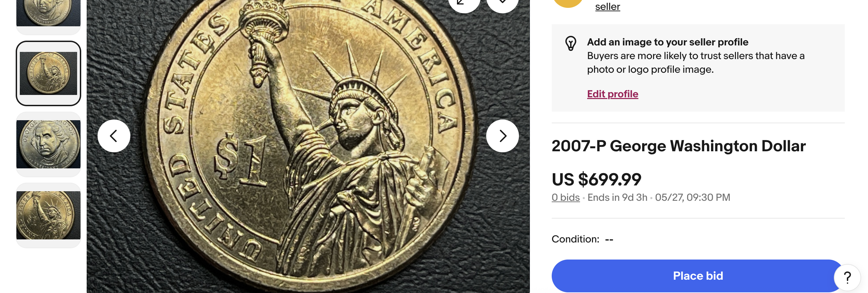The width and height of the screenshot is (868, 293).
Task: Open the Edit profile link
Action: [612, 94]
